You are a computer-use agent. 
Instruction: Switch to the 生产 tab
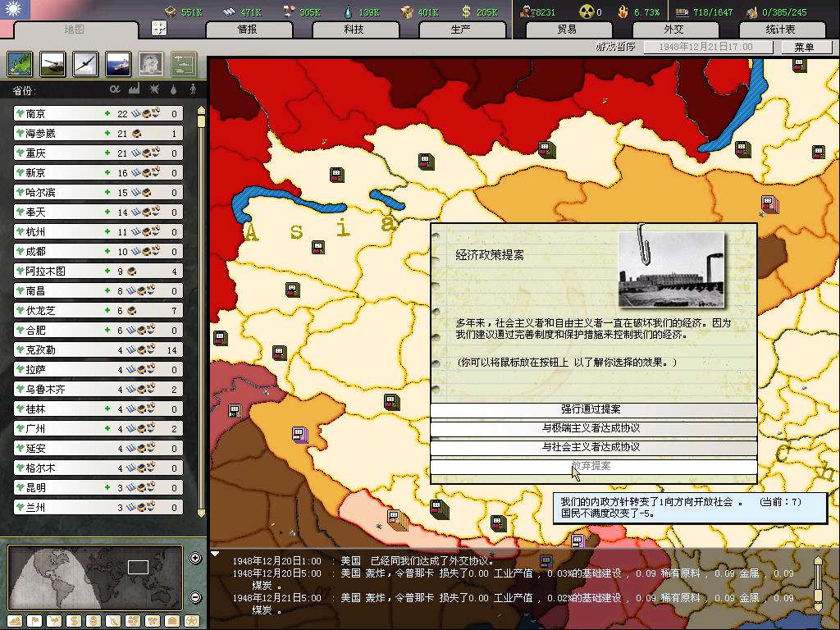461,30
